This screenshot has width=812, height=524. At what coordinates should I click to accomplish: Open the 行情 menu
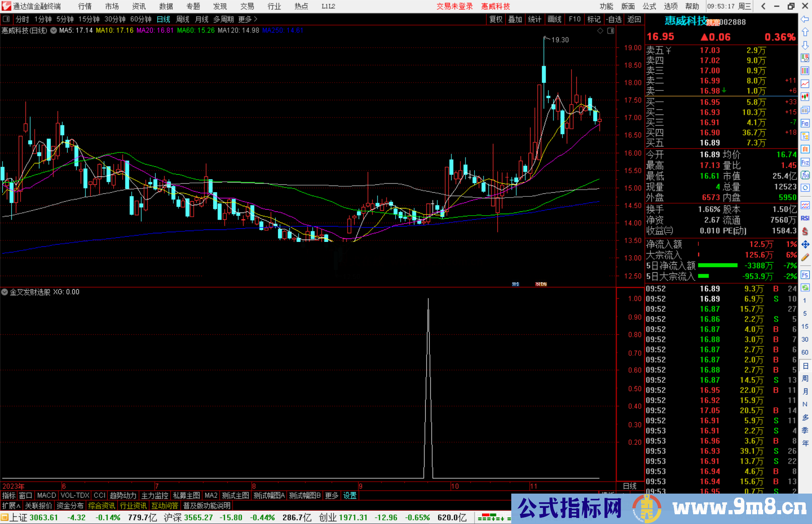tap(85, 6)
